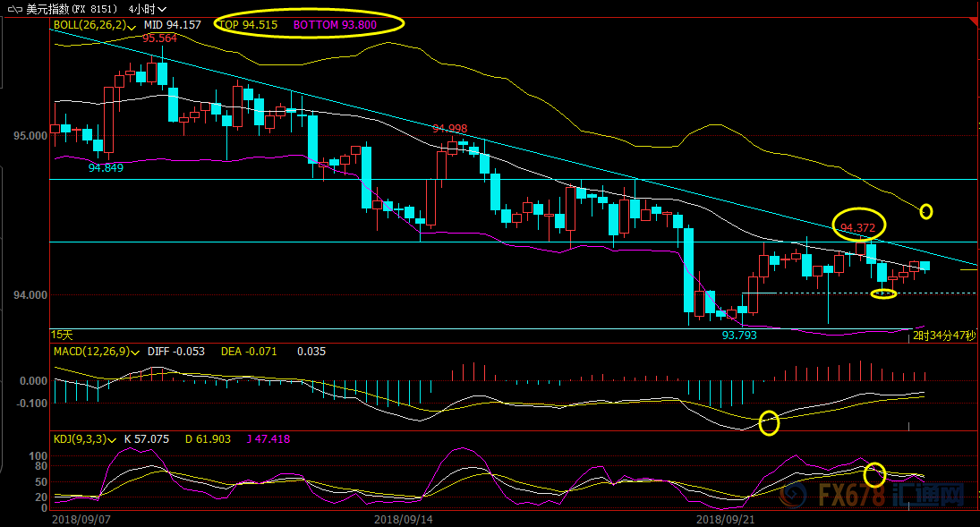Click the DIFF -0.053 reading

click(176, 352)
